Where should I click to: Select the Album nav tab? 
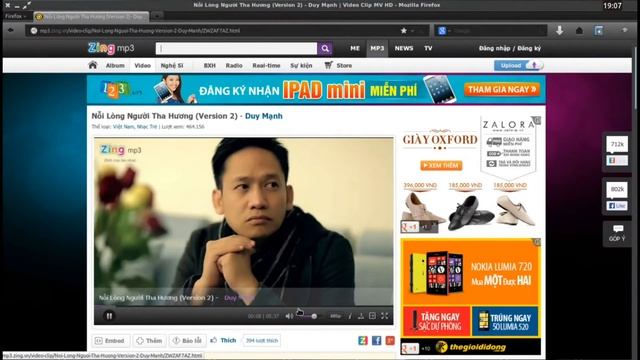tap(115, 65)
